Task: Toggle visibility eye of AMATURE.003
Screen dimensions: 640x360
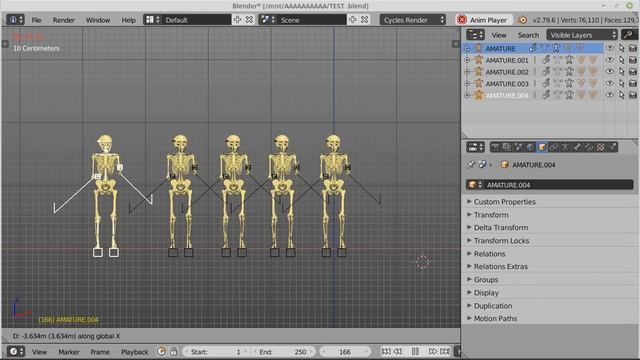Action: [609, 83]
